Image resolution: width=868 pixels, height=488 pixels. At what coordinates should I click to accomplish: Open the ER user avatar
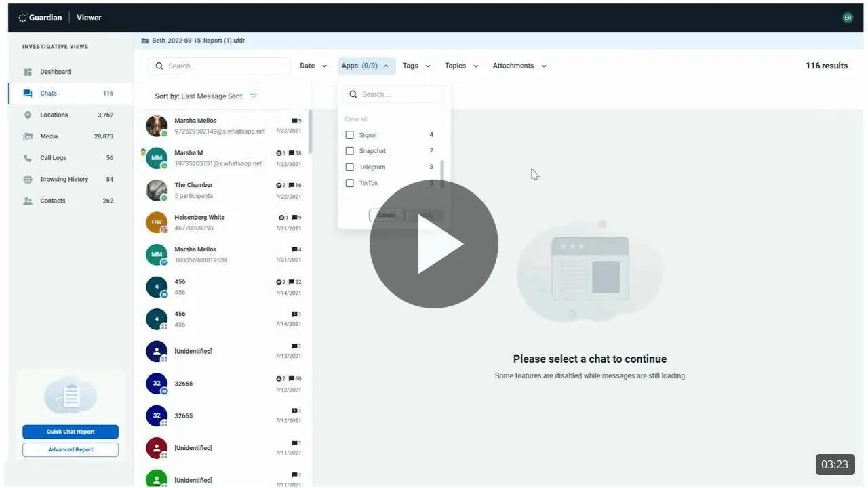847,18
